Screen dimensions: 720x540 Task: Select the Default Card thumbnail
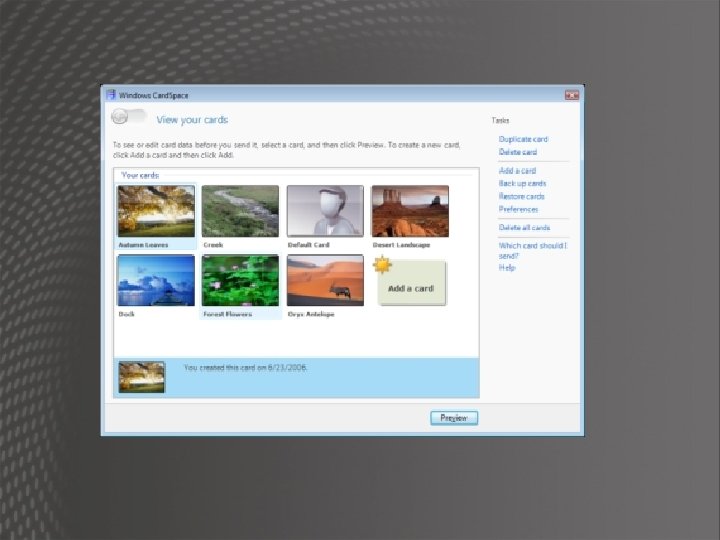pyautogui.click(x=325, y=211)
